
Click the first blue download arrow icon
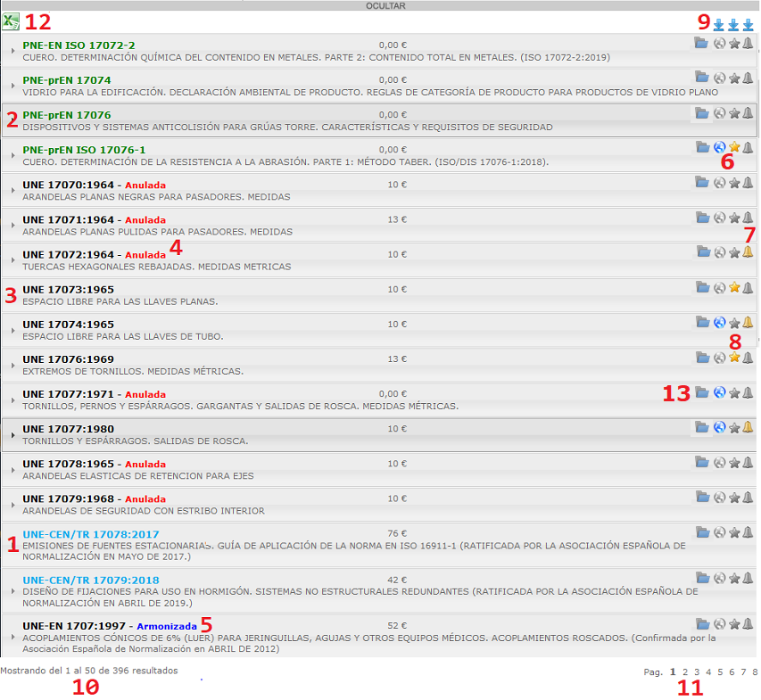tap(718, 24)
